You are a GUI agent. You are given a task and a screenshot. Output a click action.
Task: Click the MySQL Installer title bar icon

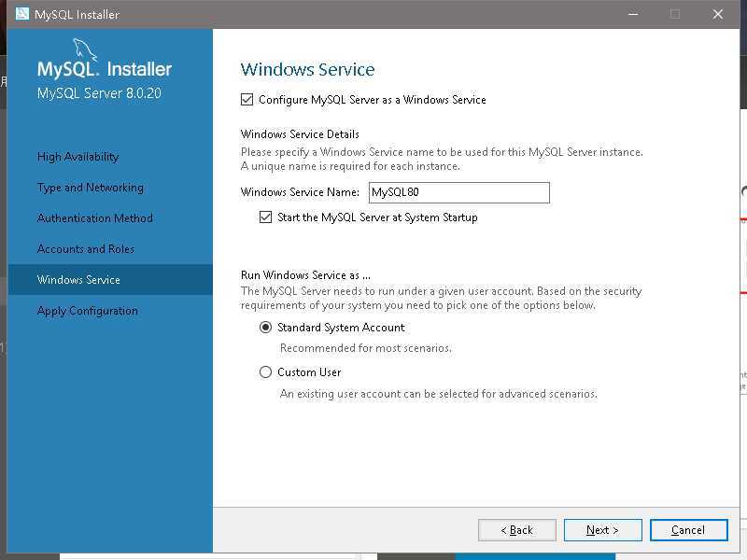(x=21, y=14)
